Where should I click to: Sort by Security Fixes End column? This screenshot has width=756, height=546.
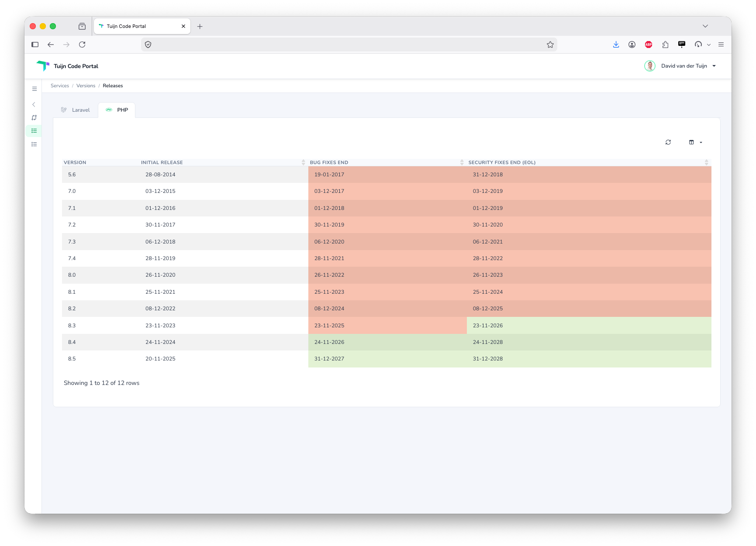[x=588, y=162]
